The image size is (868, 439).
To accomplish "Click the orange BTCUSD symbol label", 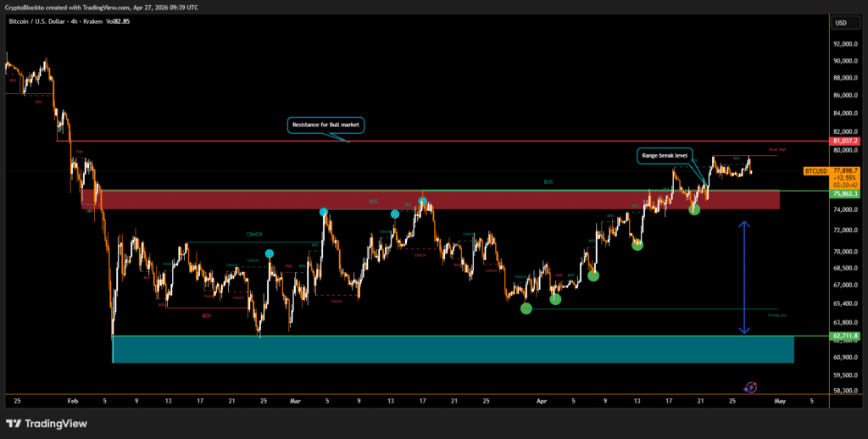I will (x=817, y=171).
